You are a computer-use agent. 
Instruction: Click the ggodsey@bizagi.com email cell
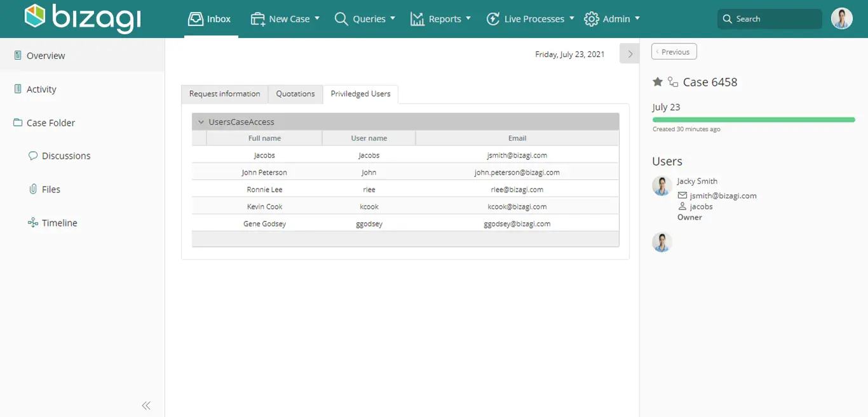point(517,223)
